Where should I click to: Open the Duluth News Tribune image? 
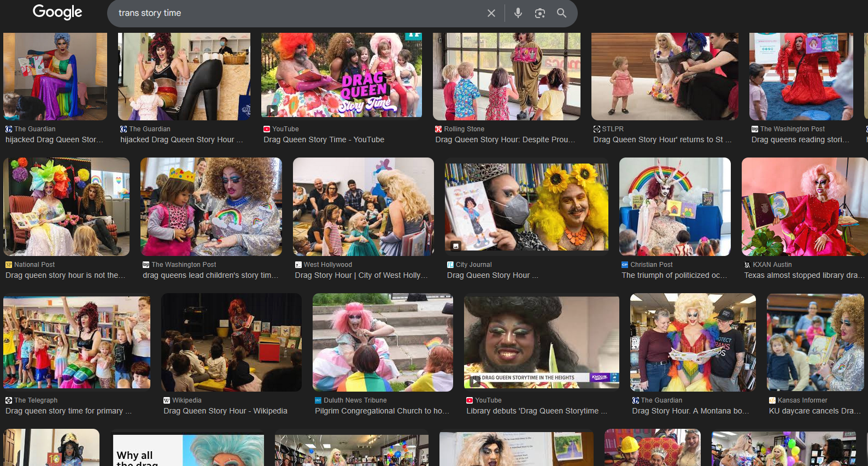pos(383,342)
